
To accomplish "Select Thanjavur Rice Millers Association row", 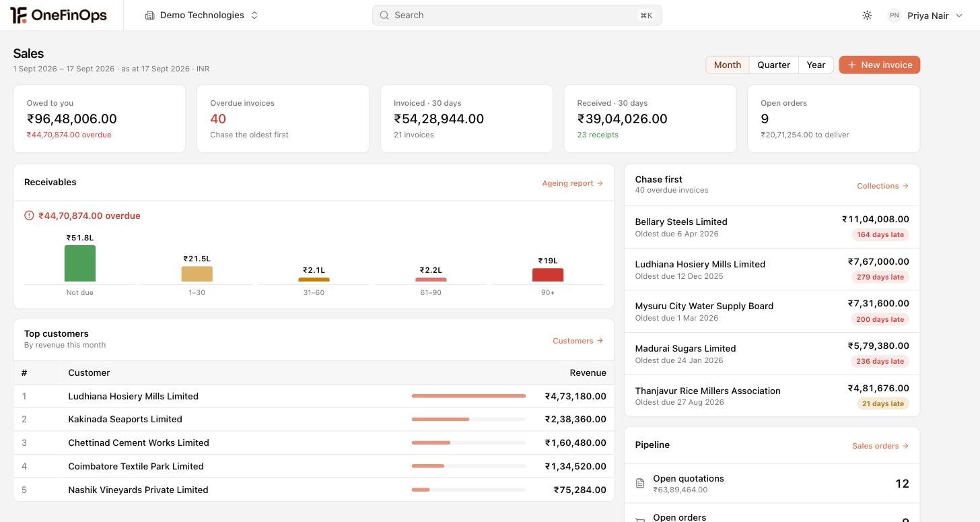I will [772, 396].
